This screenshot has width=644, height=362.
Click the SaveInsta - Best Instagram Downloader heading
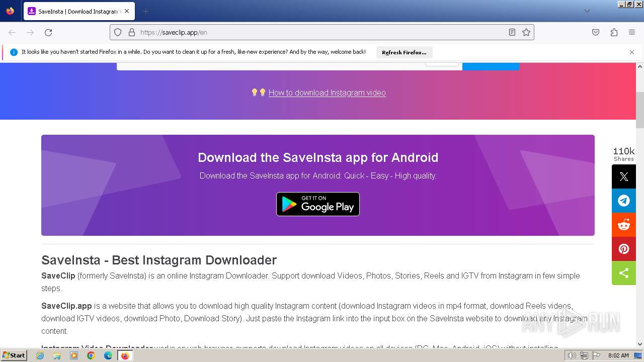pos(159,260)
